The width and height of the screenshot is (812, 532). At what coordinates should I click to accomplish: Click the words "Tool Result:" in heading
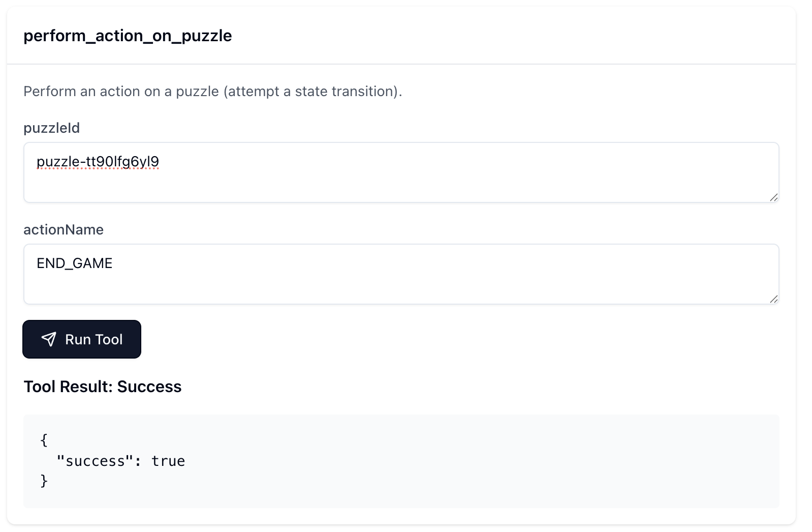point(68,387)
